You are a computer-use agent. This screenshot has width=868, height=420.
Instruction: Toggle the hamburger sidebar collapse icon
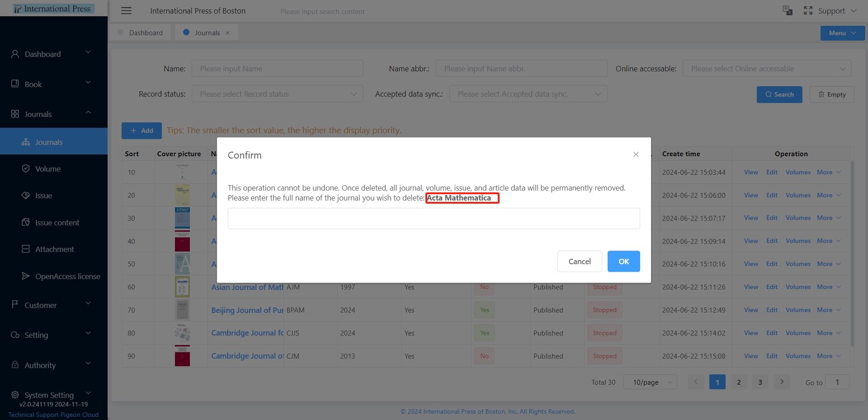(126, 11)
